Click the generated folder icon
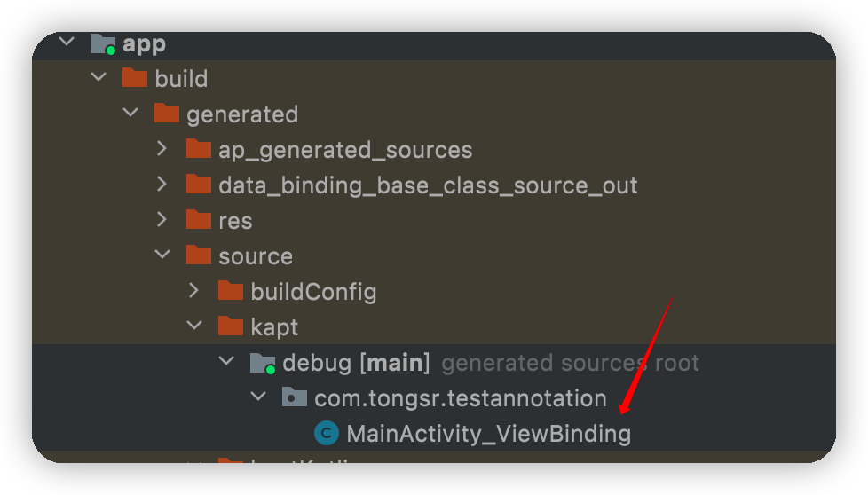 [167, 114]
